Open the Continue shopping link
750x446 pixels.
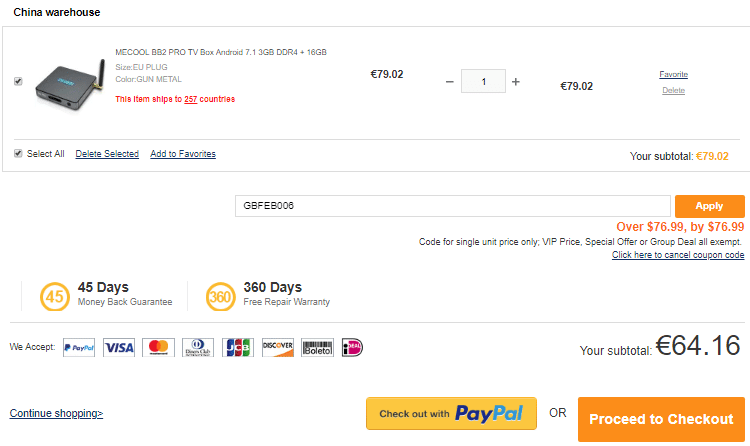(56, 413)
